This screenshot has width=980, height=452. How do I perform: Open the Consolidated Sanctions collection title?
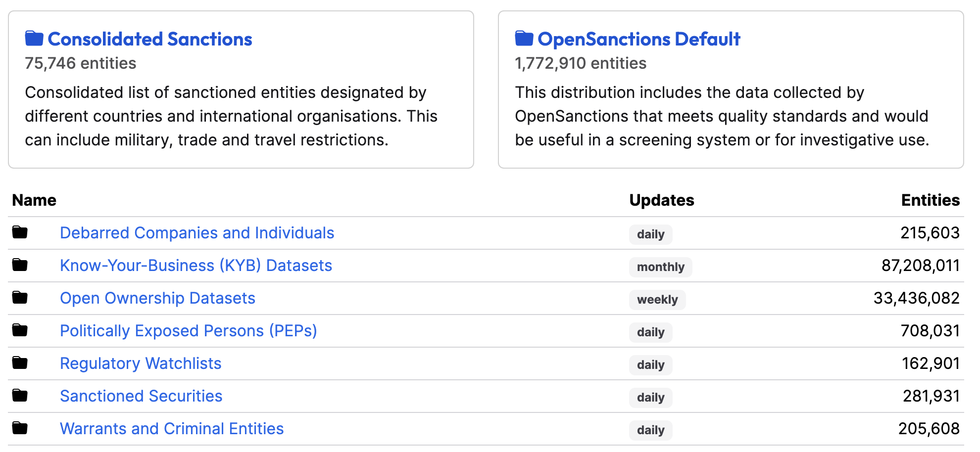click(x=150, y=39)
